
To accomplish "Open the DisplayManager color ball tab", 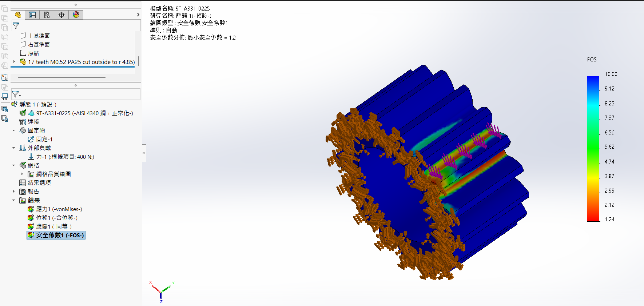I will click(x=76, y=15).
